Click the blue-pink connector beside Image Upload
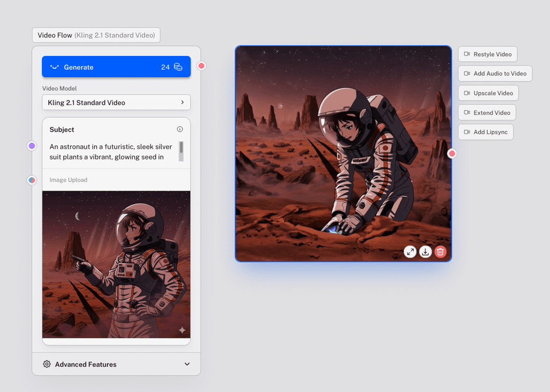 pos(32,180)
